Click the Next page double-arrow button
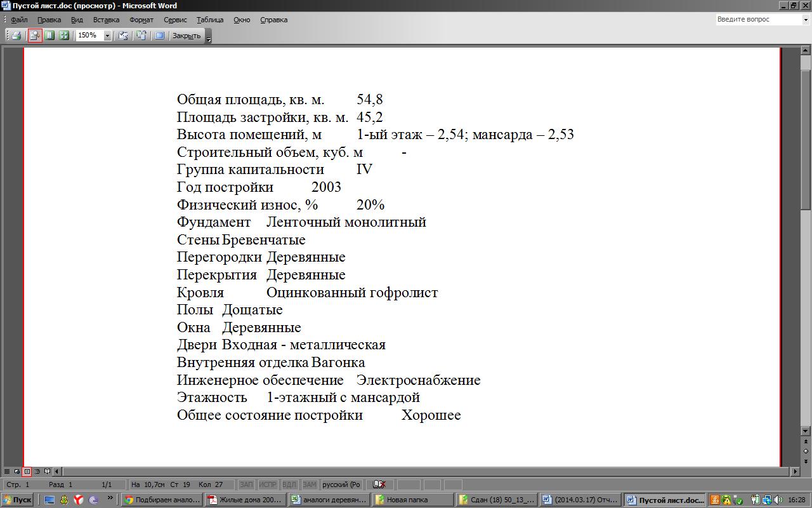The width and height of the screenshot is (812, 508). pyautogui.click(x=806, y=461)
